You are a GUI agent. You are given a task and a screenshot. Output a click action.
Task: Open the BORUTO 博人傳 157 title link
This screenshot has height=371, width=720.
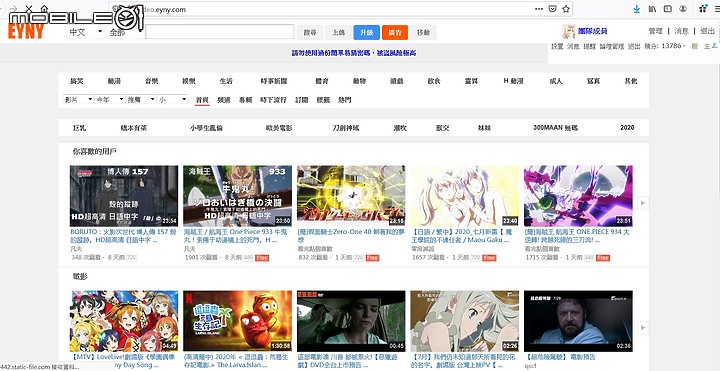(x=123, y=236)
